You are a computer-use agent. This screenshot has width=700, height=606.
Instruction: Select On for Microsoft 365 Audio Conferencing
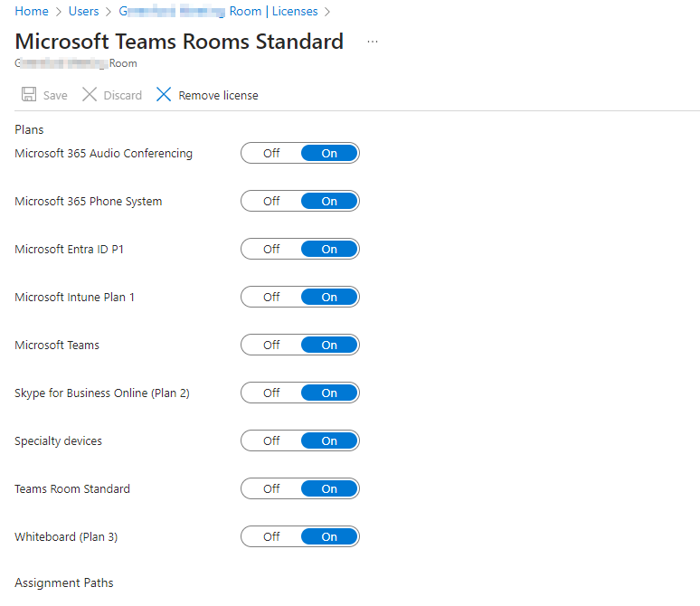tap(329, 153)
